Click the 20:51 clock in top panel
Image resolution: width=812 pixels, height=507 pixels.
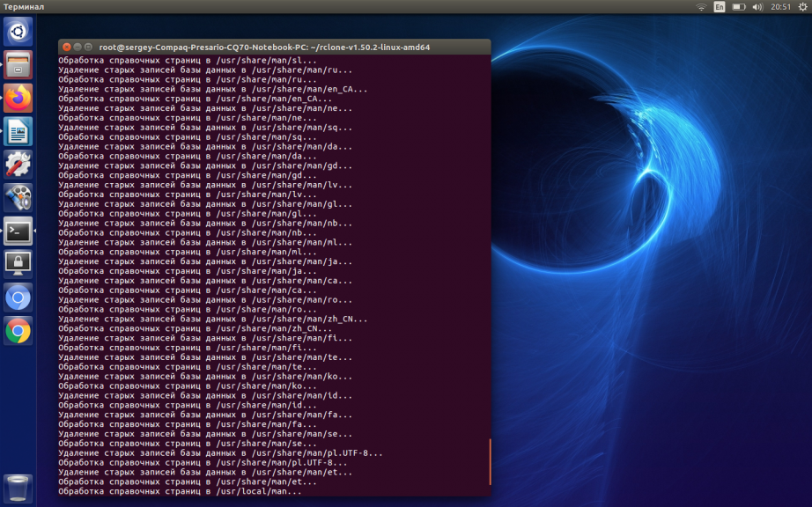[780, 7]
